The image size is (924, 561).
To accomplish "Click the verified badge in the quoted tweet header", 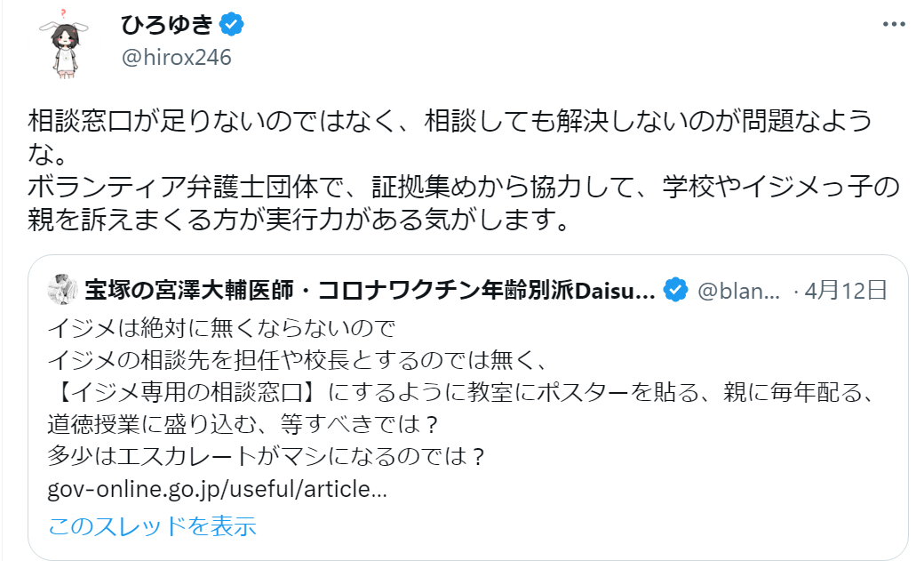I will click(x=677, y=285).
